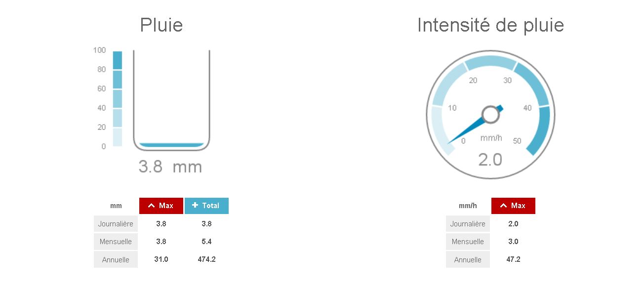
Task: Click the red Max button under Intensité
Action: [513, 206]
